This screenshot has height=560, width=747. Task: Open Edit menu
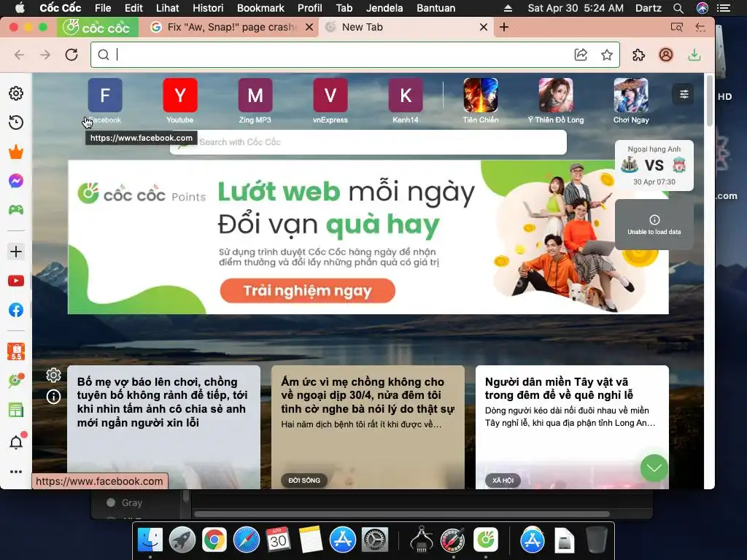click(133, 8)
